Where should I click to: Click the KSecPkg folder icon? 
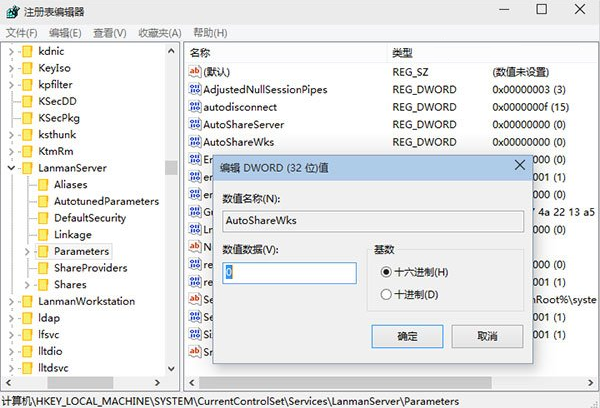27,118
